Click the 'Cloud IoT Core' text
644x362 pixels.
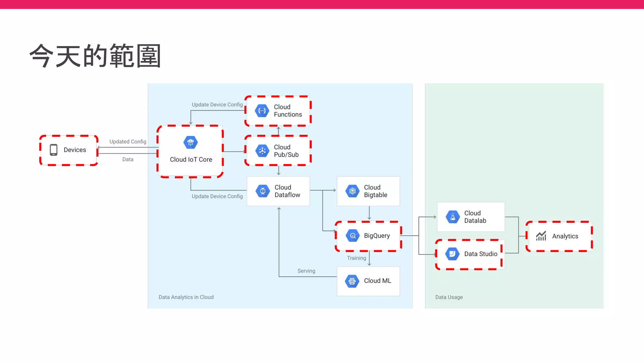191,160
